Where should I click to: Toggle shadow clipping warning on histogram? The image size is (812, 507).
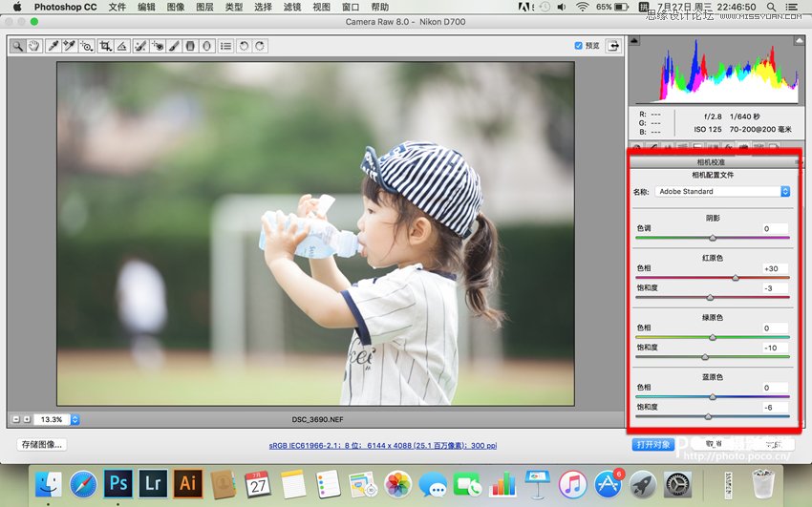coord(634,40)
